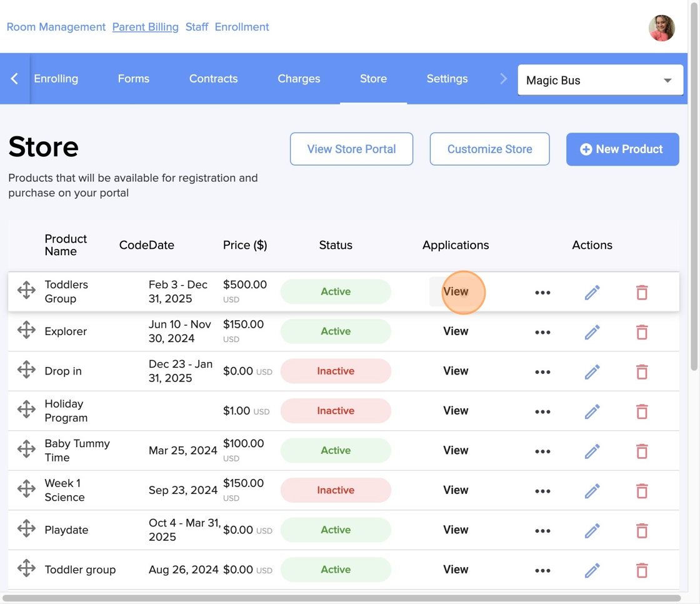The image size is (700, 604).
Task: View applications for Explorer
Action: click(456, 331)
